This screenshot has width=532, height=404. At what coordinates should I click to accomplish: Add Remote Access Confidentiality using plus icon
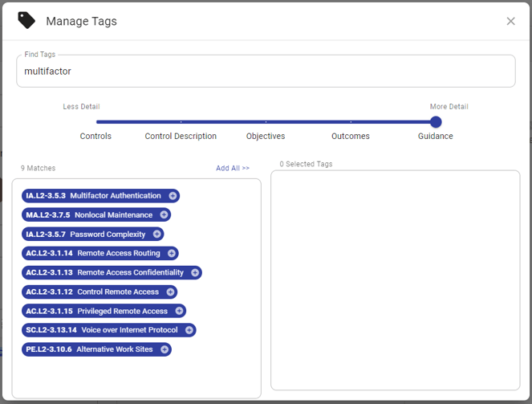coord(195,272)
